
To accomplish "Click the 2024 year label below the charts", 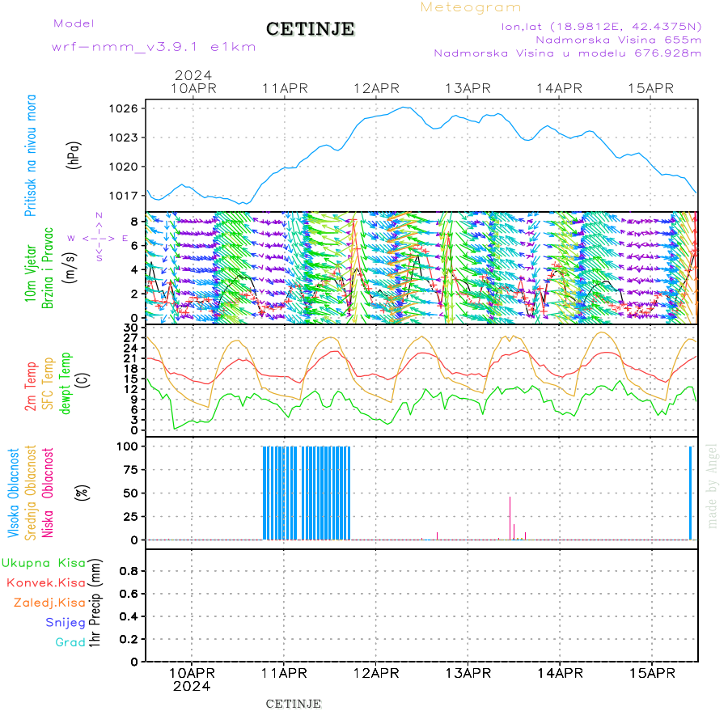I will 192,686.
